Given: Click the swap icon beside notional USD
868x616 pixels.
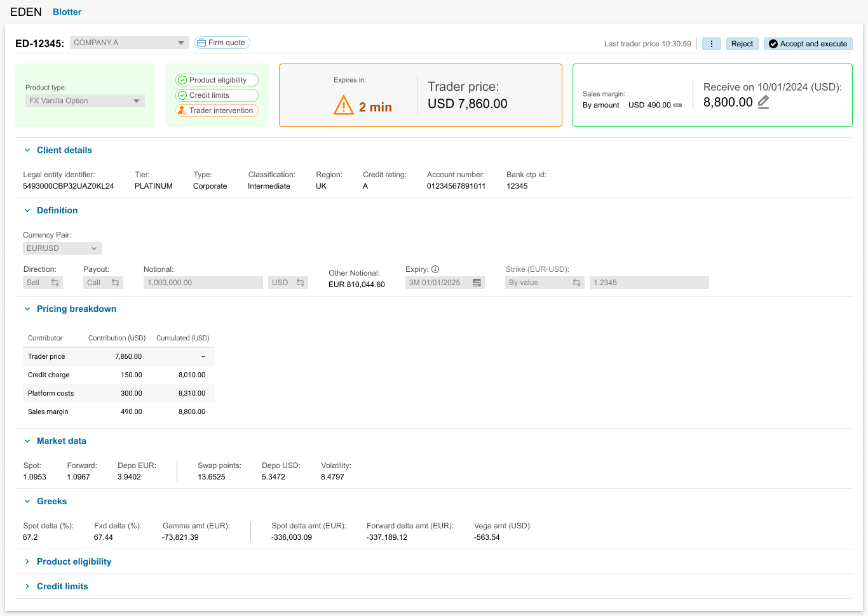Looking at the screenshot, I should 300,283.
